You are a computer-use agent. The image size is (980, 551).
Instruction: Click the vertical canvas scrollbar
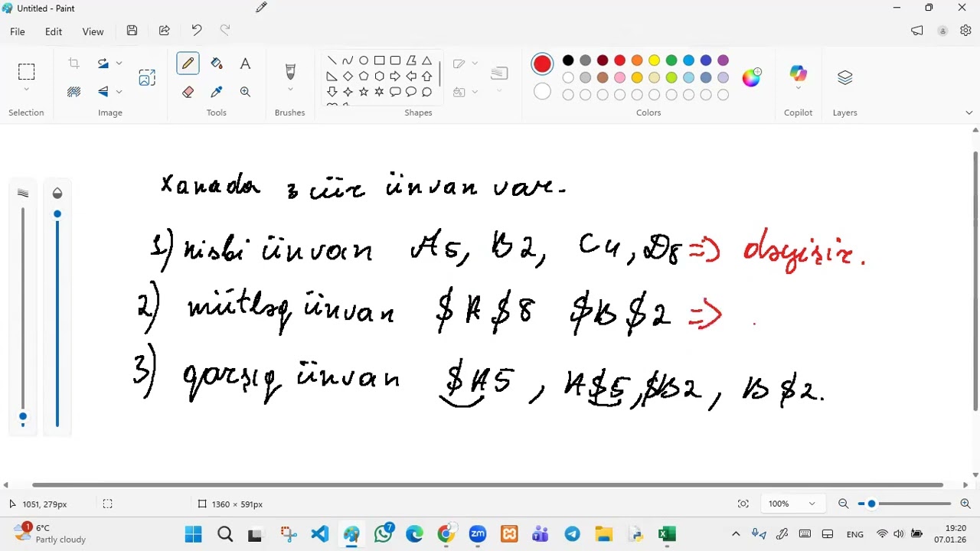tap(975, 282)
